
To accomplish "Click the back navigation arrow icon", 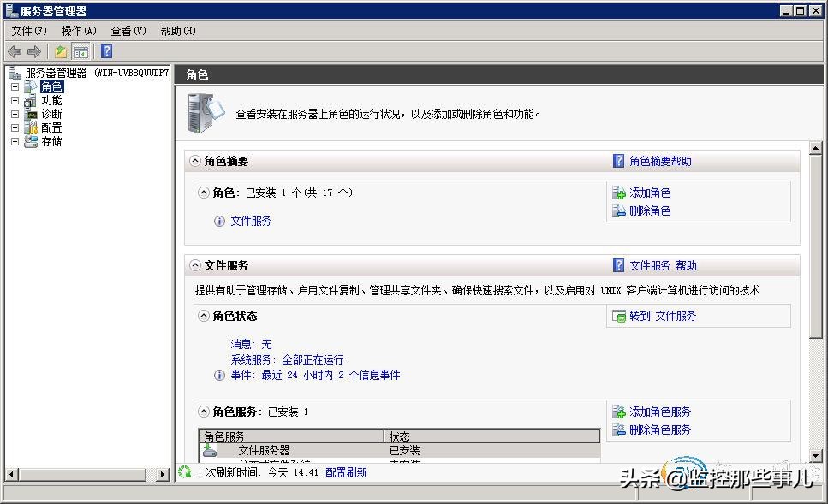I will 13,50.
